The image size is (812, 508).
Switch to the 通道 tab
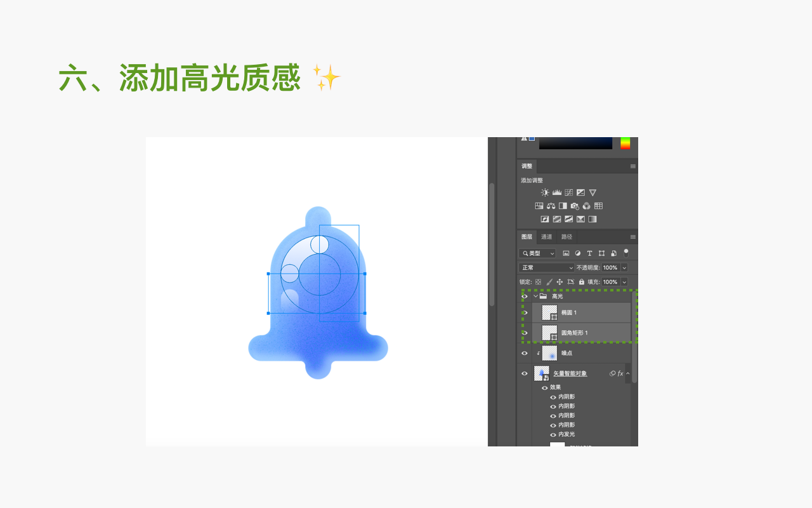click(547, 237)
